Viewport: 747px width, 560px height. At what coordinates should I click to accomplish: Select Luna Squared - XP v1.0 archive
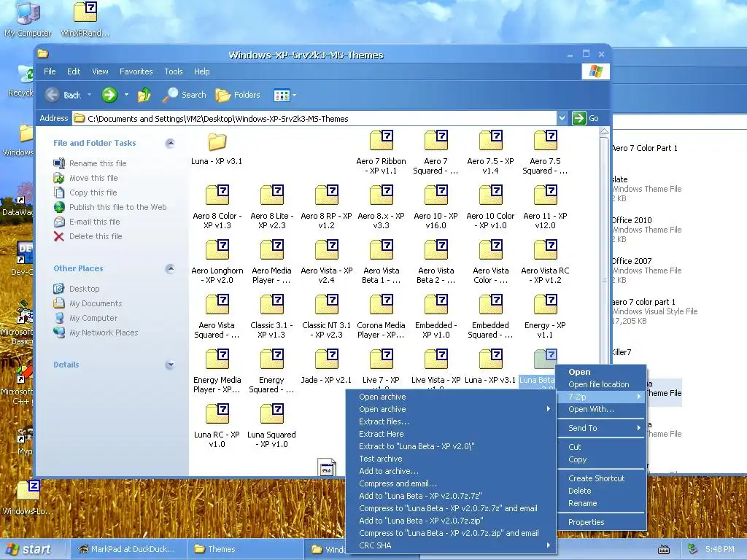pos(272,426)
